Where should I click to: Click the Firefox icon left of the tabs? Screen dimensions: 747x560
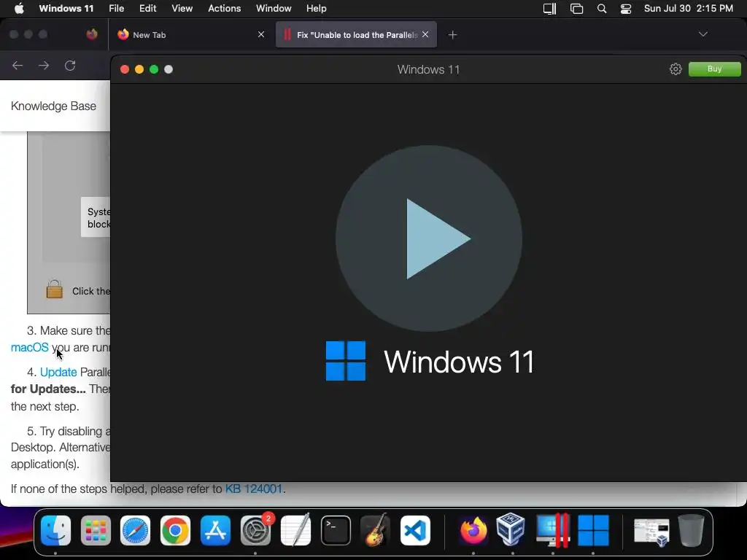(92, 34)
